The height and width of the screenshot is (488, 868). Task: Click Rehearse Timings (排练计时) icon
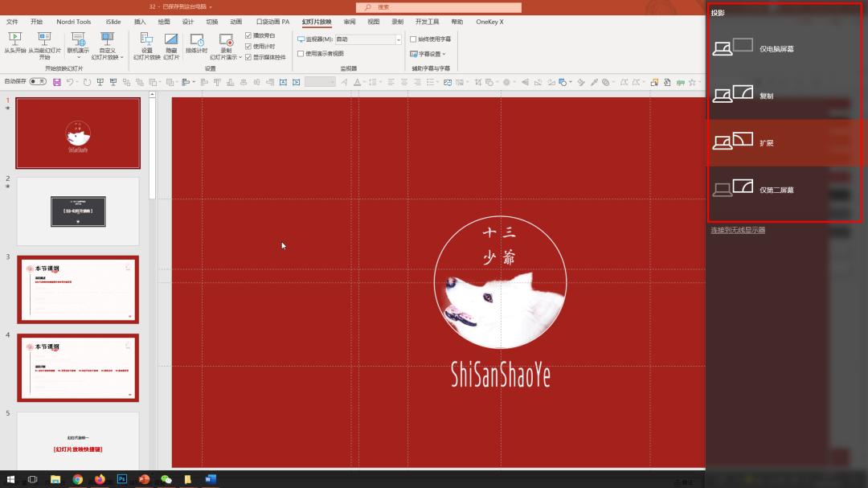196,40
